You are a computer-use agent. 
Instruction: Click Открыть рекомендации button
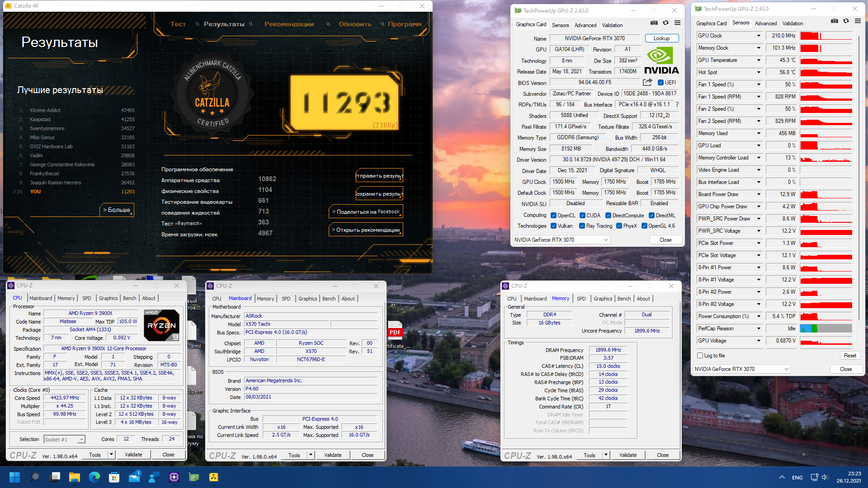(x=366, y=230)
